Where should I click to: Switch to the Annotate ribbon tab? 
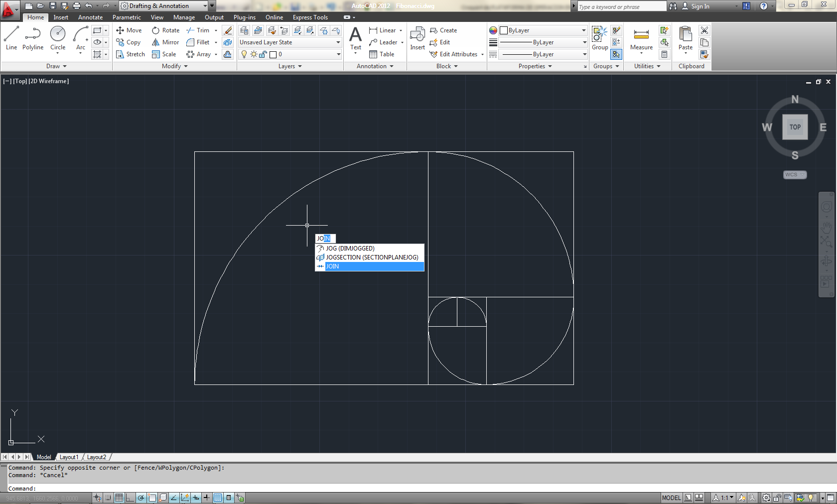[90, 17]
